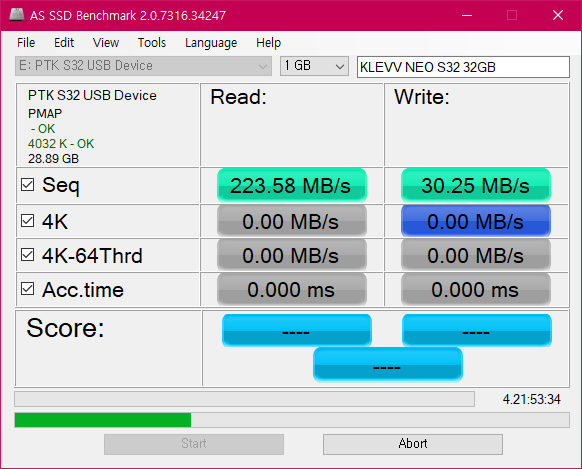Click the greyed-out Start button
The width and height of the screenshot is (582, 469).
[x=194, y=444]
